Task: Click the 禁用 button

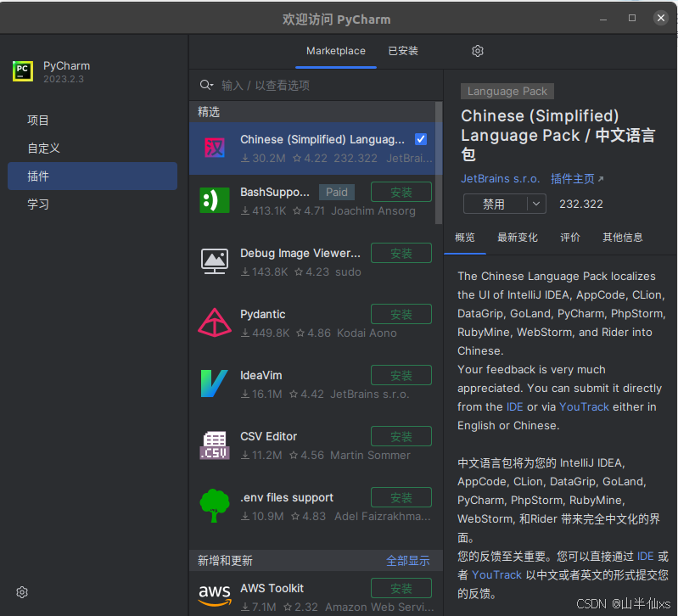Action: [x=494, y=204]
